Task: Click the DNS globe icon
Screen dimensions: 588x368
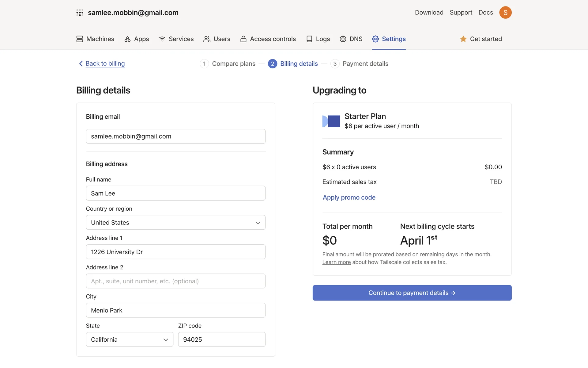Action: (343, 39)
